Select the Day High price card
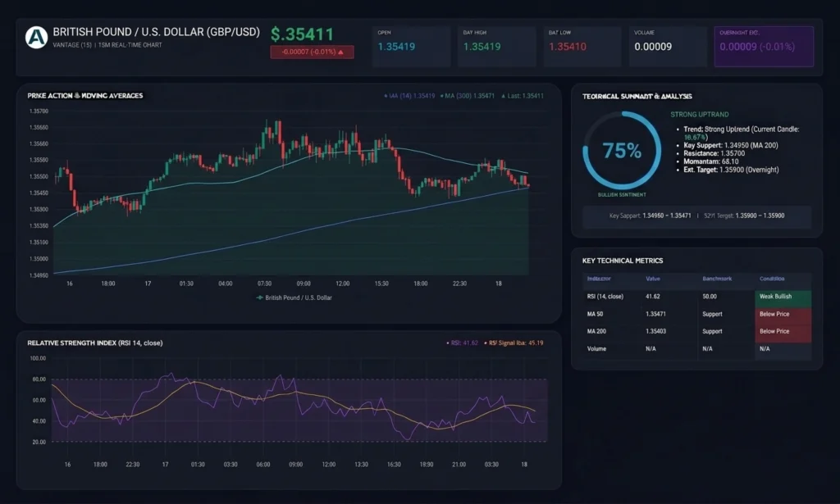The width and height of the screenshot is (840, 504). click(x=496, y=47)
